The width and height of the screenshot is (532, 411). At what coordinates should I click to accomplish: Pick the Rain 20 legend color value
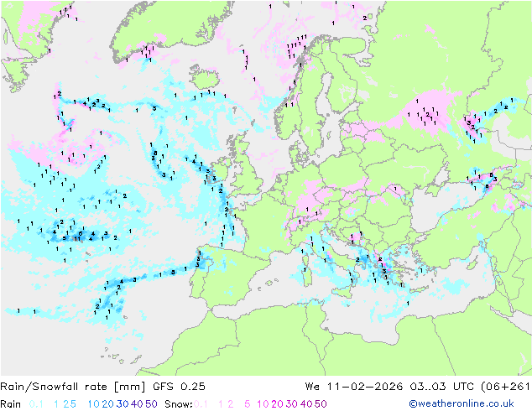pos(107,404)
